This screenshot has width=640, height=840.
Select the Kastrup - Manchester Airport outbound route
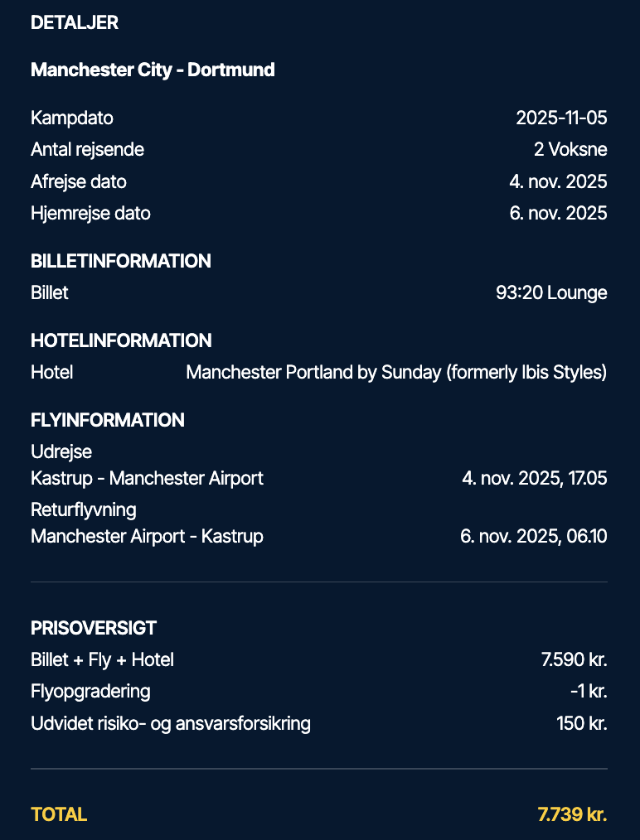(x=147, y=478)
